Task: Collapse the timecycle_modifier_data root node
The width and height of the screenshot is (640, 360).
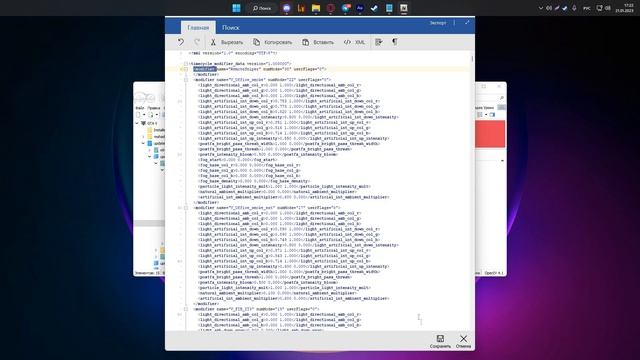Action: tap(186, 64)
